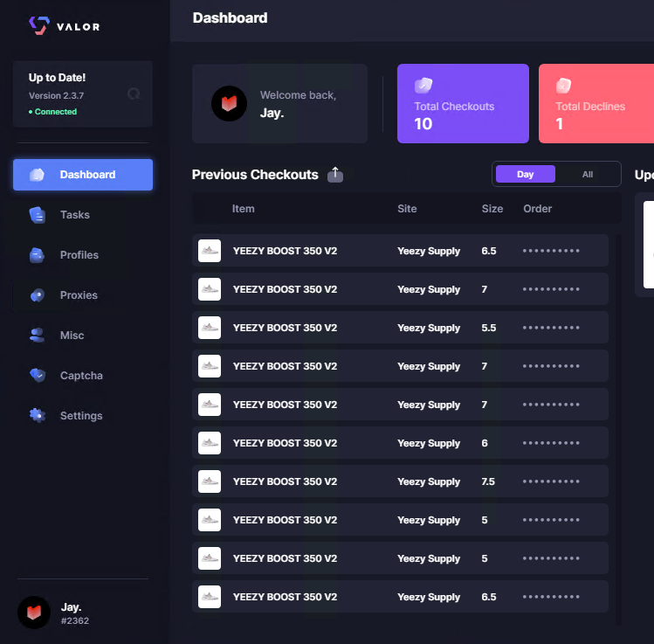Click the Total Checkouts card
The height and width of the screenshot is (644, 654).
coord(463,103)
